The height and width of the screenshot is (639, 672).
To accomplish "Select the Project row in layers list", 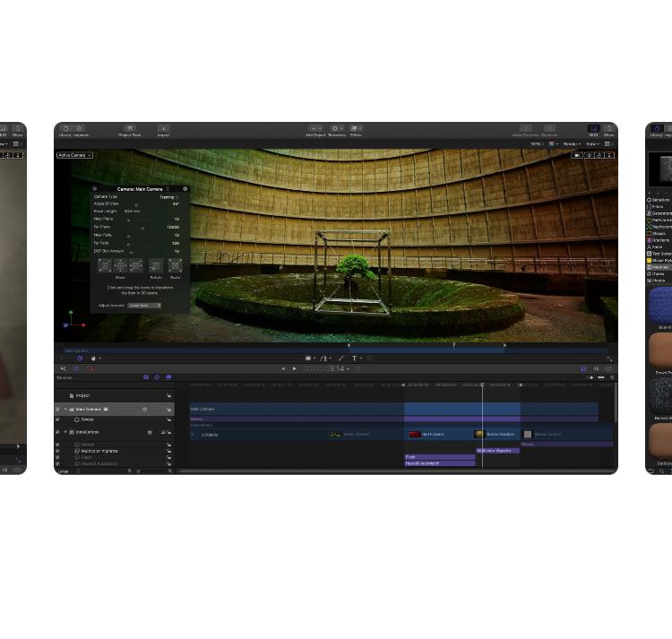I will pyautogui.click(x=115, y=395).
